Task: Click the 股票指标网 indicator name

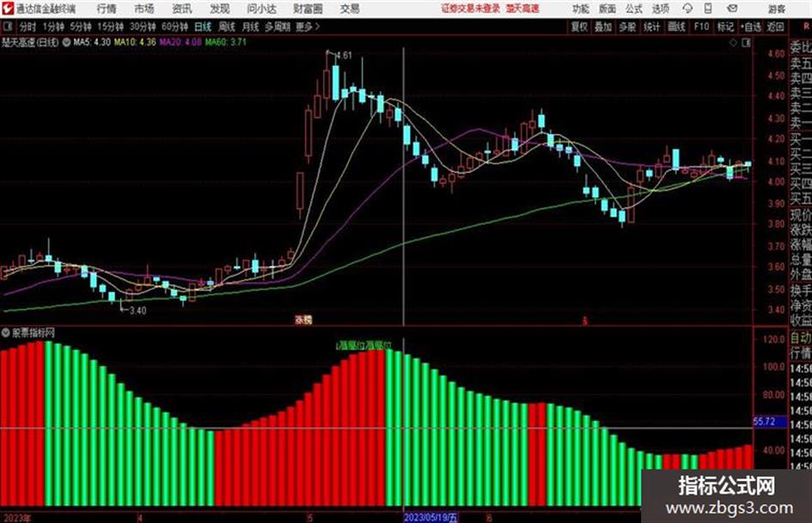Action: tap(34, 332)
